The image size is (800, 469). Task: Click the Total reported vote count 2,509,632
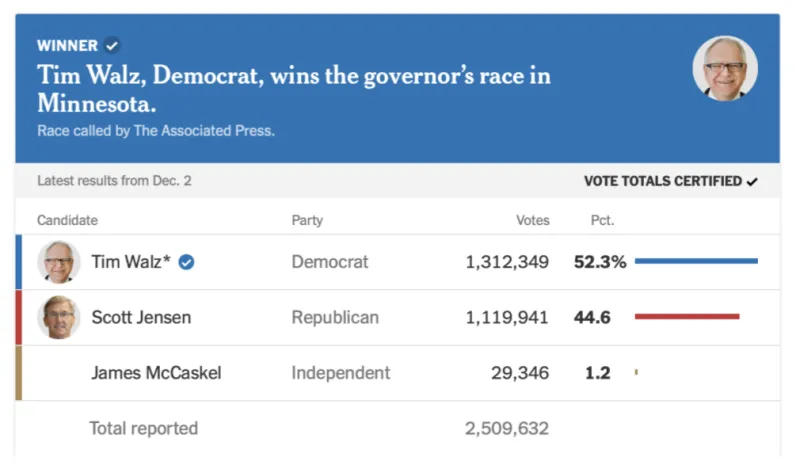(507, 428)
